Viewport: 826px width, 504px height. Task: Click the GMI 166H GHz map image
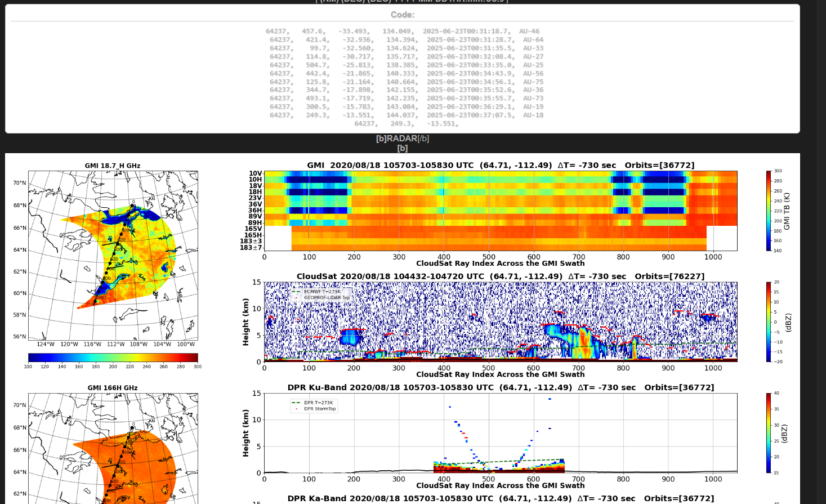(x=113, y=448)
